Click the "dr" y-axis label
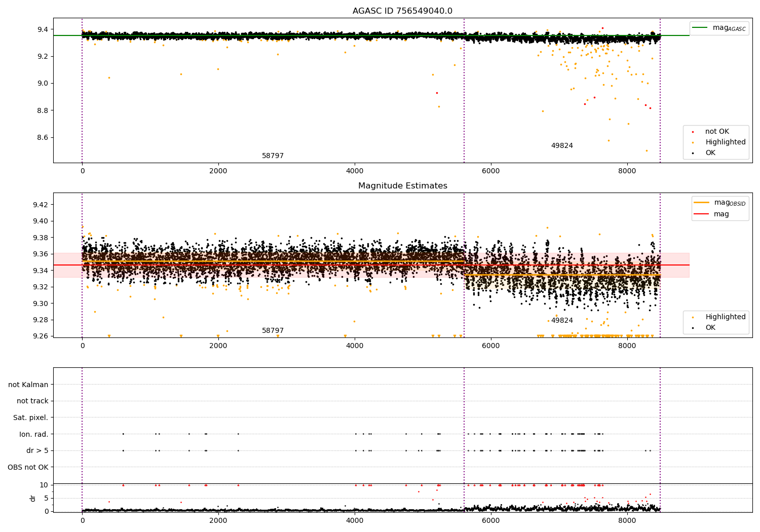Viewport: 760px width, 532px height. tap(33, 498)
